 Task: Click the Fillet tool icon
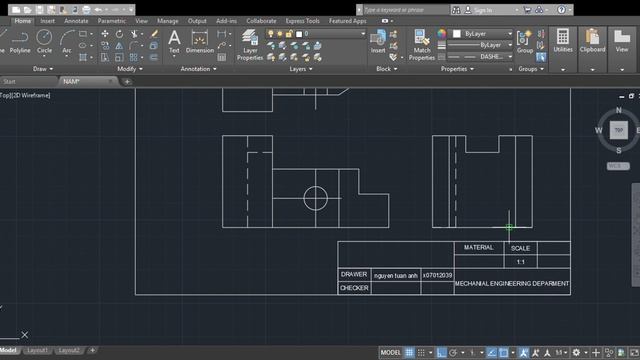point(133,46)
